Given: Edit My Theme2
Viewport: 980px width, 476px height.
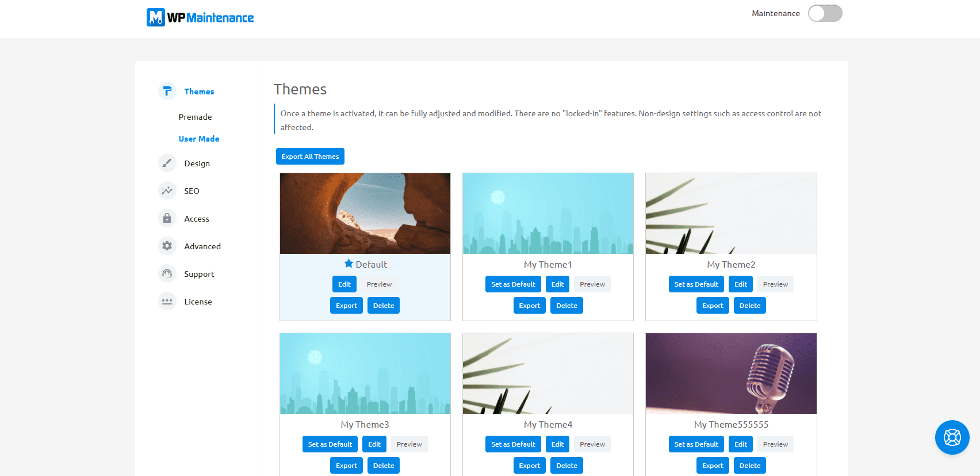Looking at the screenshot, I should (741, 284).
